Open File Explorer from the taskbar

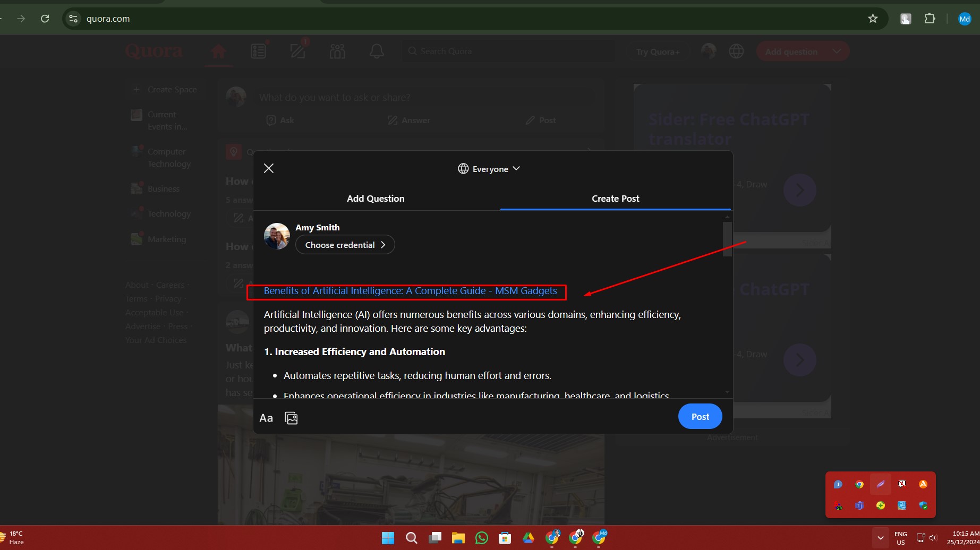[x=458, y=538]
